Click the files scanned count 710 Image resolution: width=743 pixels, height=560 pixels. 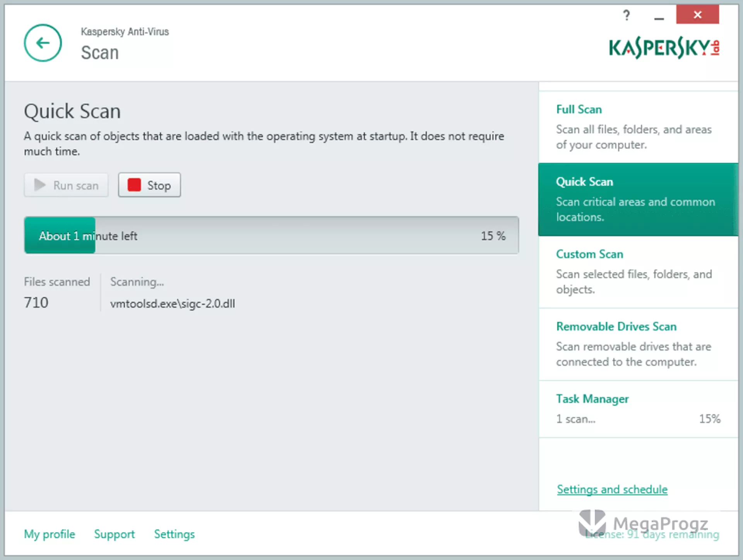36,302
